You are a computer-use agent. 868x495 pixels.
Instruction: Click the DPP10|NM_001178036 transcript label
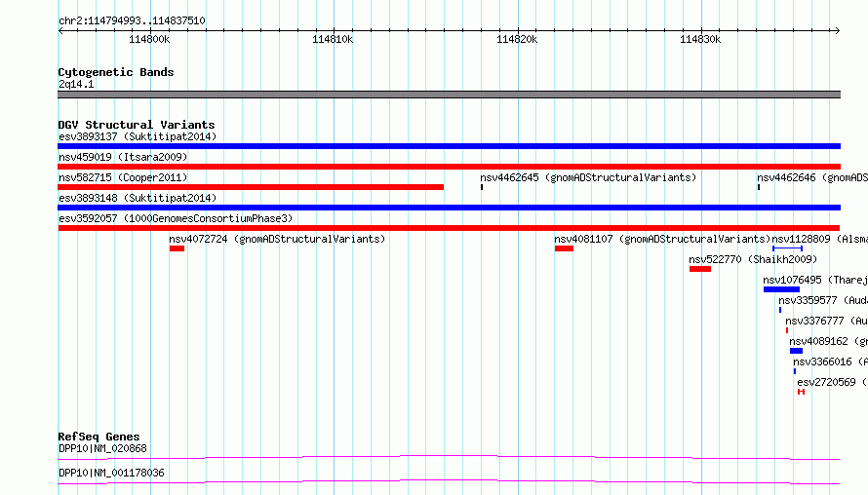click(111, 473)
